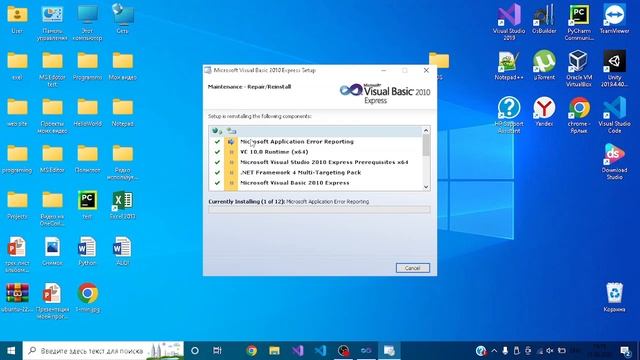Click the installation progress bar
640x360 pixels.
coord(319,210)
